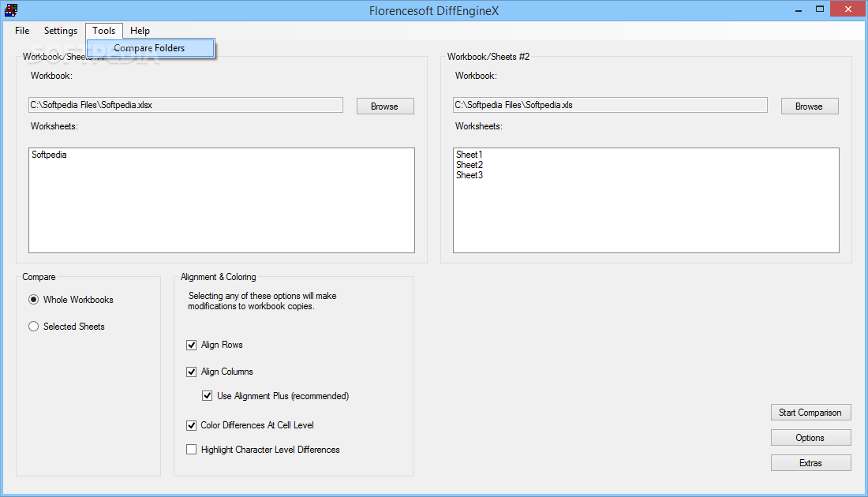Open the Settings menu
The image size is (868, 497).
(60, 31)
